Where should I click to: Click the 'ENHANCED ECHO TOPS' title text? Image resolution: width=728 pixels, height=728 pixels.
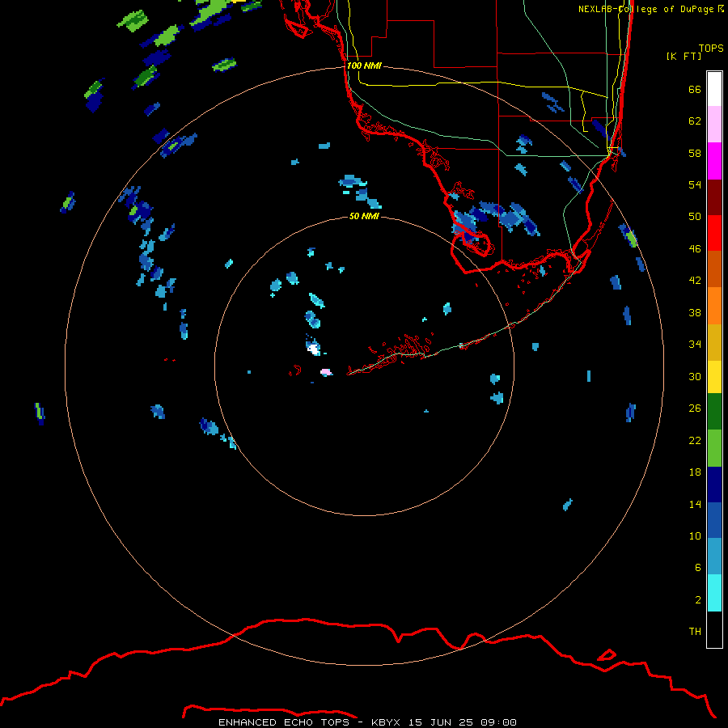pos(284,722)
